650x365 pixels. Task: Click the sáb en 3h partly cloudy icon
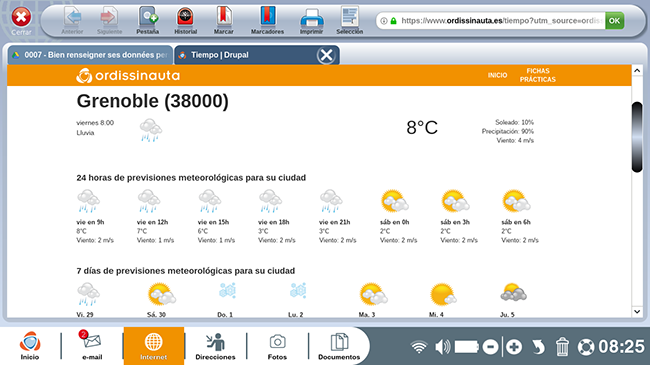455,201
